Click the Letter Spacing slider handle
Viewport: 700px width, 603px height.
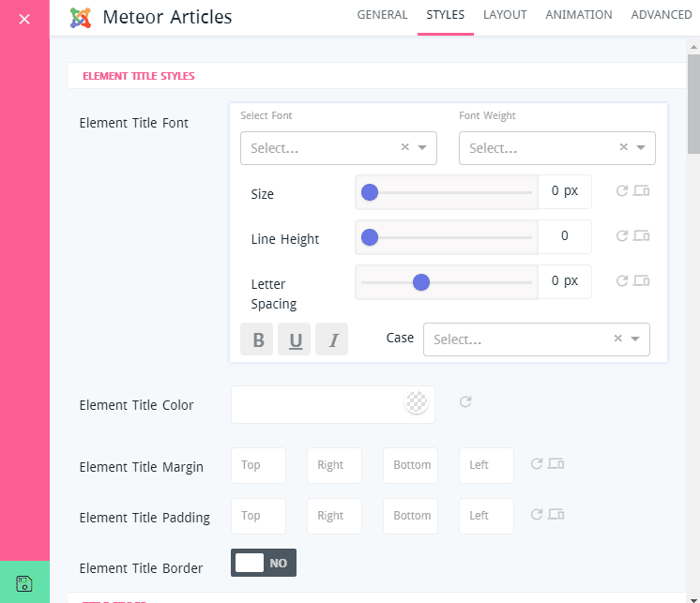pos(421,282)
